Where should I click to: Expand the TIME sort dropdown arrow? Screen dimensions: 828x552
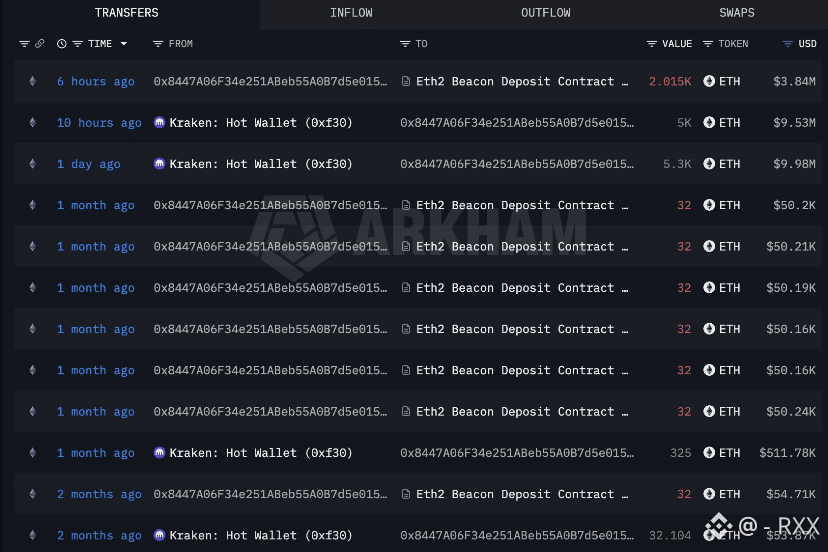tap(124, 44)
